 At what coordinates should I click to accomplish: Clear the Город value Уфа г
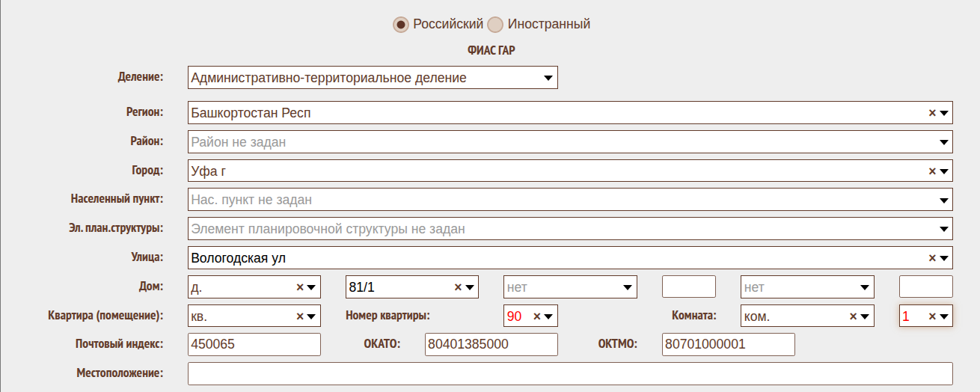(932, 171)
